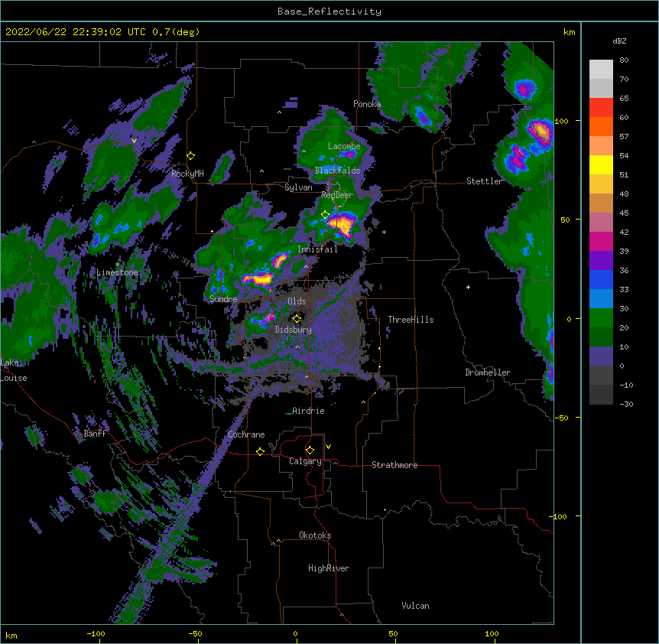
Task: Click the HighRiver town label
Action: coord(329,568)
